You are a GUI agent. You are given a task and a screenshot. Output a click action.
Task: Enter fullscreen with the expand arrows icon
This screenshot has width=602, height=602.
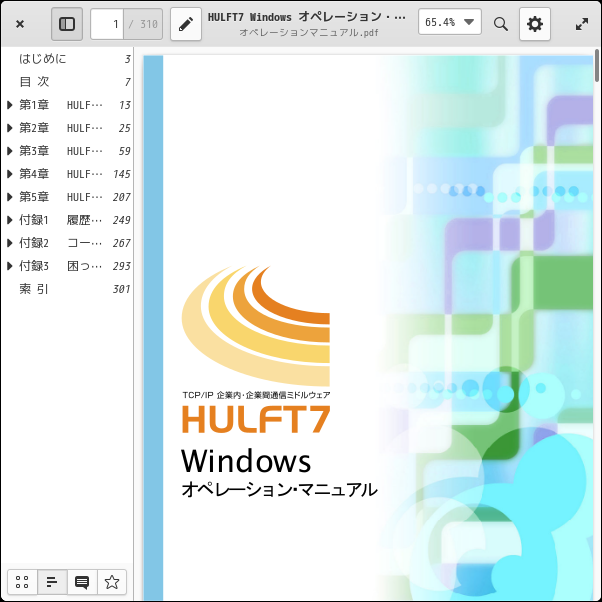click(x=582, y=24)
